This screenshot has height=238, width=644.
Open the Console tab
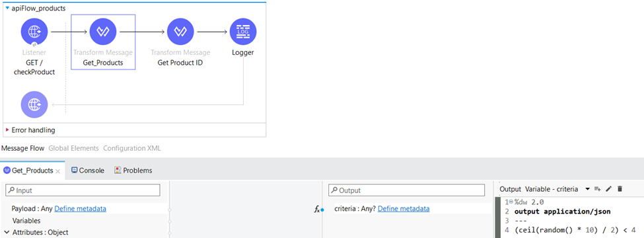click(87, 170)
